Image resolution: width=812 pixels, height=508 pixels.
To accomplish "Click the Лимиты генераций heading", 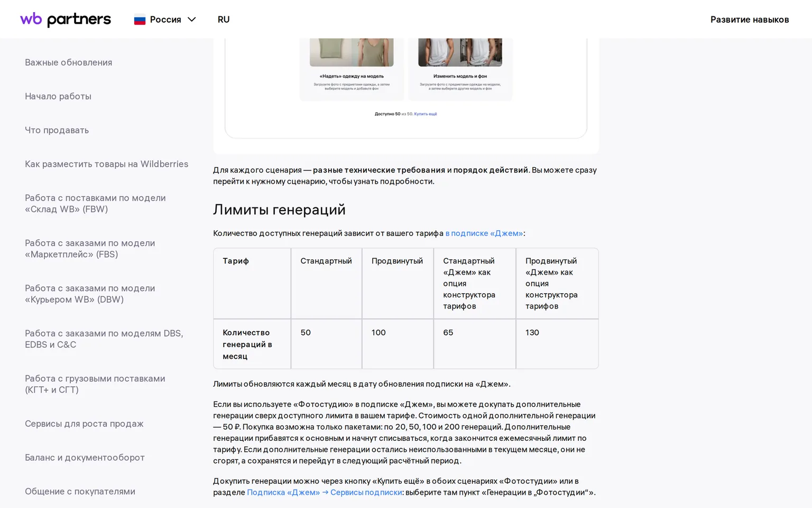I will pyautogui.click(x=280, y=210).
